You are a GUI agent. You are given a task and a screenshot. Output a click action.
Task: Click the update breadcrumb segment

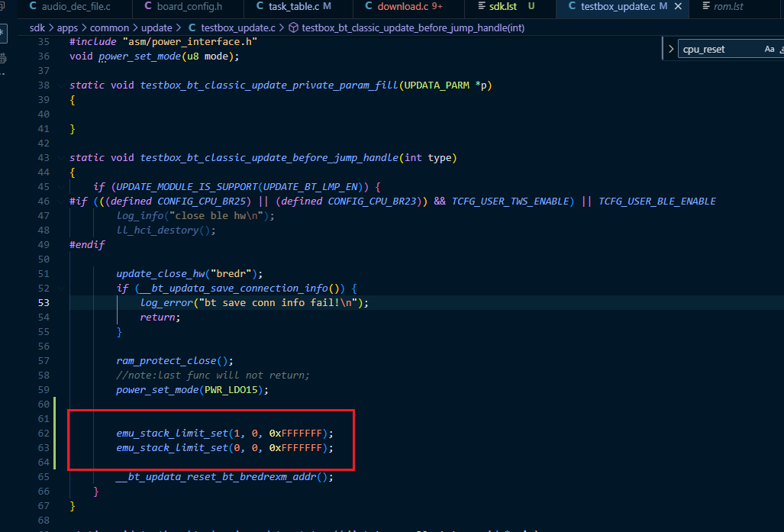click(x=156, y=28)
